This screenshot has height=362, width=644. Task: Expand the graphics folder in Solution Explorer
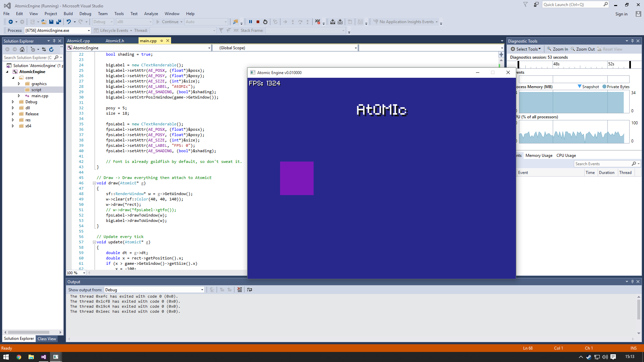[19, 84]
